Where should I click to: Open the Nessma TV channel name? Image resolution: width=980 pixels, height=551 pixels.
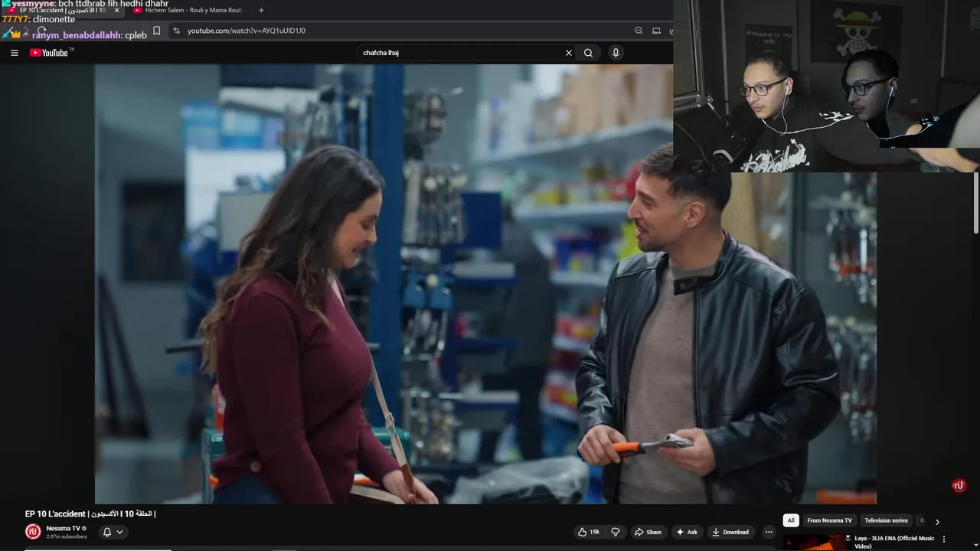pyautogui.click(x=63, y=528)
